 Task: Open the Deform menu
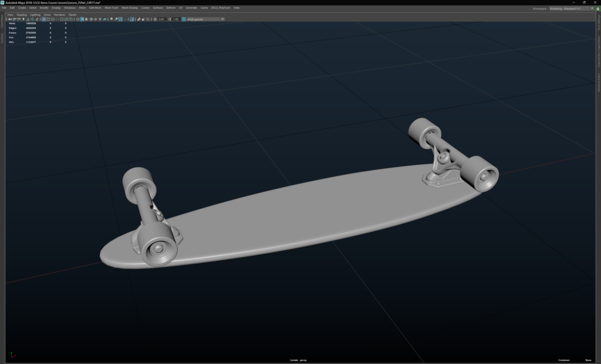click(x=171, y=8)
